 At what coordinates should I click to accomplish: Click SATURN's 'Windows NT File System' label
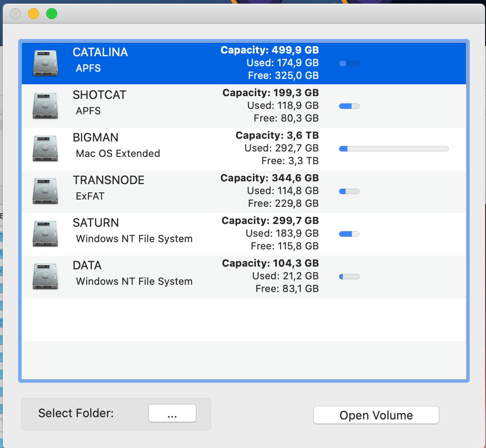(x=134, y=239)
